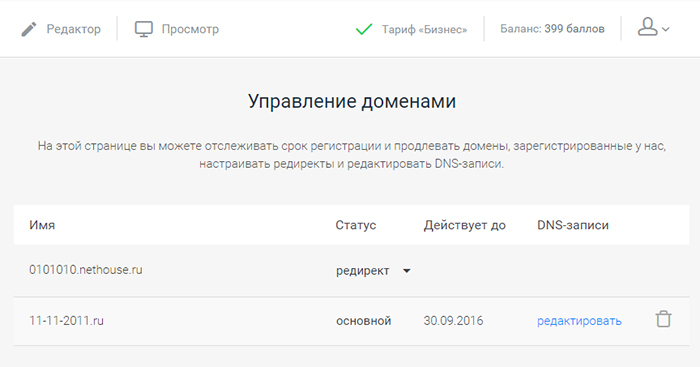Click редактировать to edit DNS records
Viewport: 700px width, 367px height.
coord(579,321)
